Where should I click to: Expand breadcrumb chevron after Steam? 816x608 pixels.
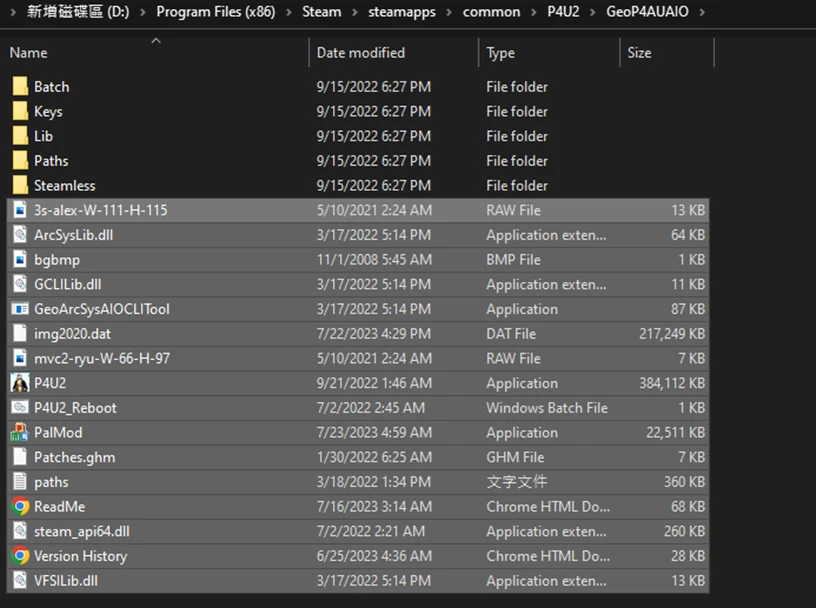[x=355, y=12]
